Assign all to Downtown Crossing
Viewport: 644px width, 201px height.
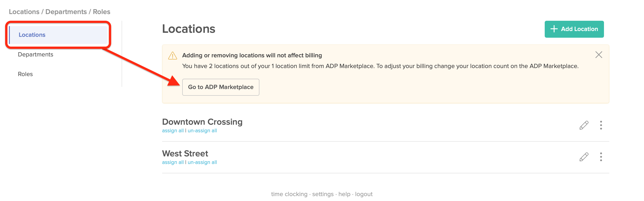click(173, 131)
